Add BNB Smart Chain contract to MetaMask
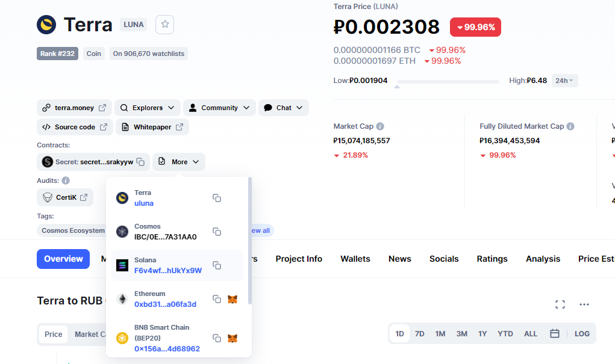This screenshot has width=615, height=364. (233, 338)
